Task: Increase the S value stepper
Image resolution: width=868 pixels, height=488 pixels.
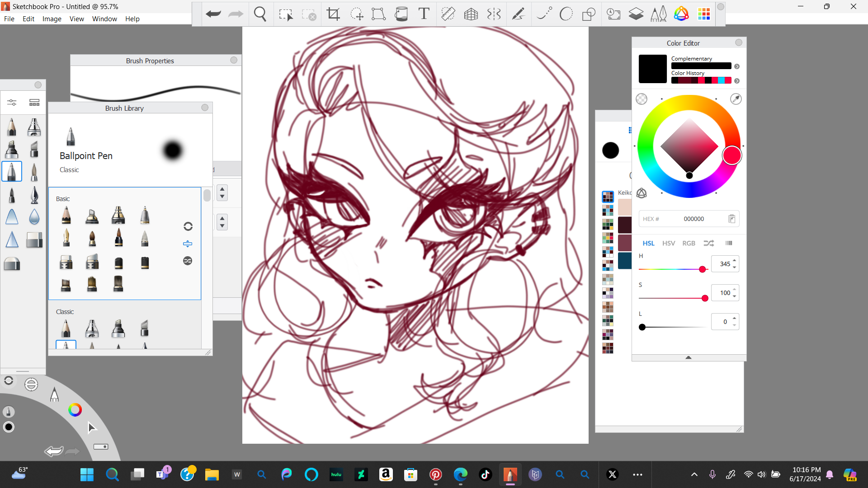Action: (x=734, y=290)
